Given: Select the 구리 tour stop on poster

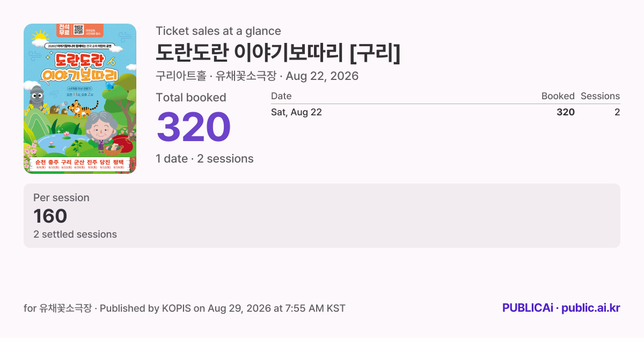Looking at the screenshot, I should pyautogui.click(x=67, y=164).
